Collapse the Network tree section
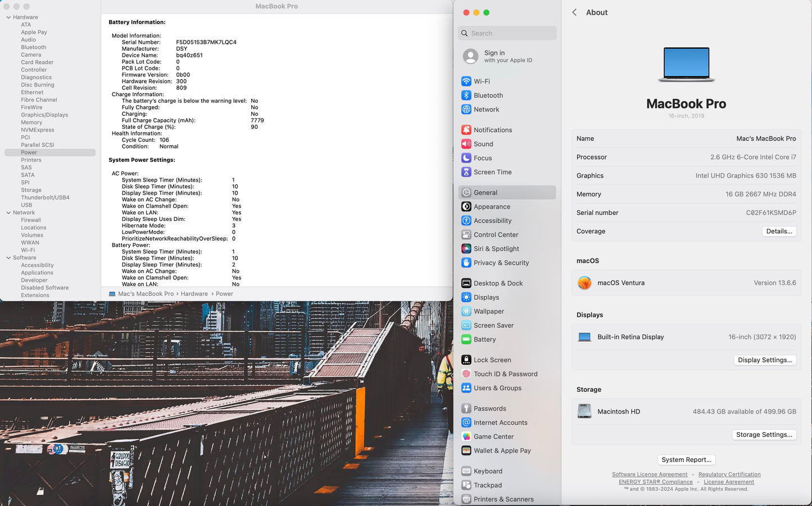This screenshot has width=812, height=506. click(x=8, y=213)
